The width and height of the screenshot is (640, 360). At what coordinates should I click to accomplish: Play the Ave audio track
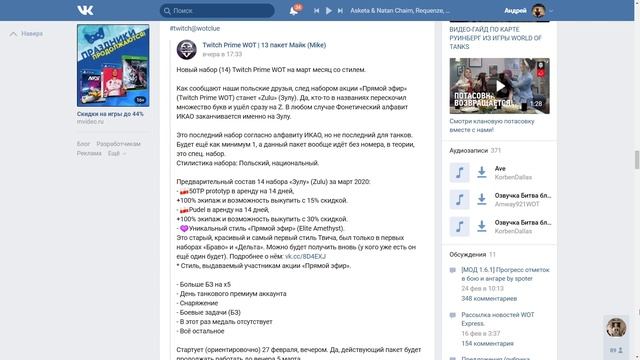pos(459,173)
